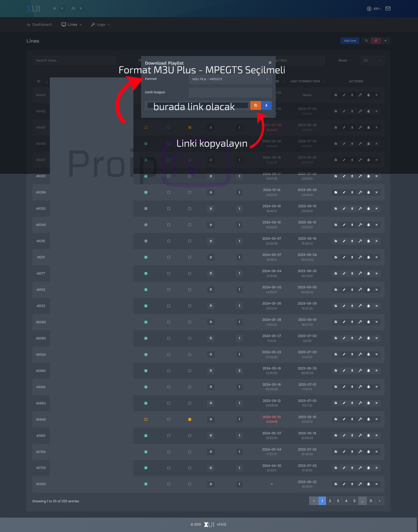
Task: Click the orange status square of line 45846
Action: pos(190,420)
